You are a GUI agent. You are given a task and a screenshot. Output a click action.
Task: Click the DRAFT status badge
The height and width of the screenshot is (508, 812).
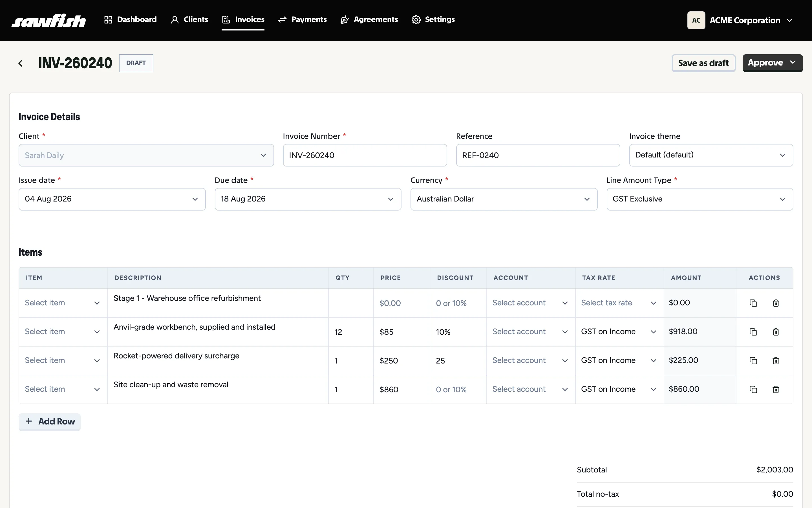(x=136, y=63)
